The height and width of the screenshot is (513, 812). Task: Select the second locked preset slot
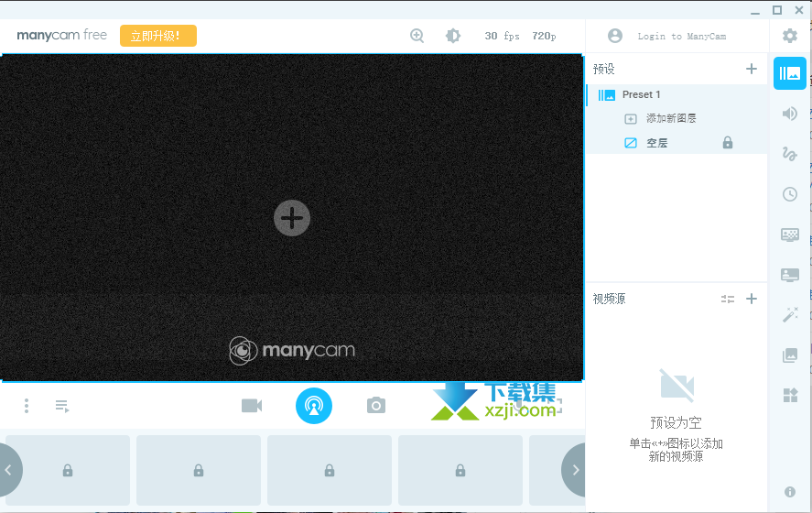tap(199, 470)
